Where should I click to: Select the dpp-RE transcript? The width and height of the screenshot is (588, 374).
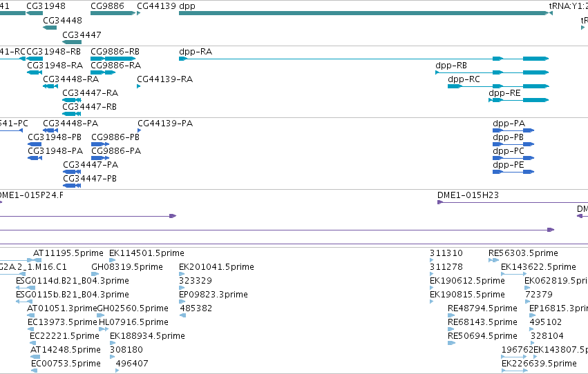click(519, 100)
